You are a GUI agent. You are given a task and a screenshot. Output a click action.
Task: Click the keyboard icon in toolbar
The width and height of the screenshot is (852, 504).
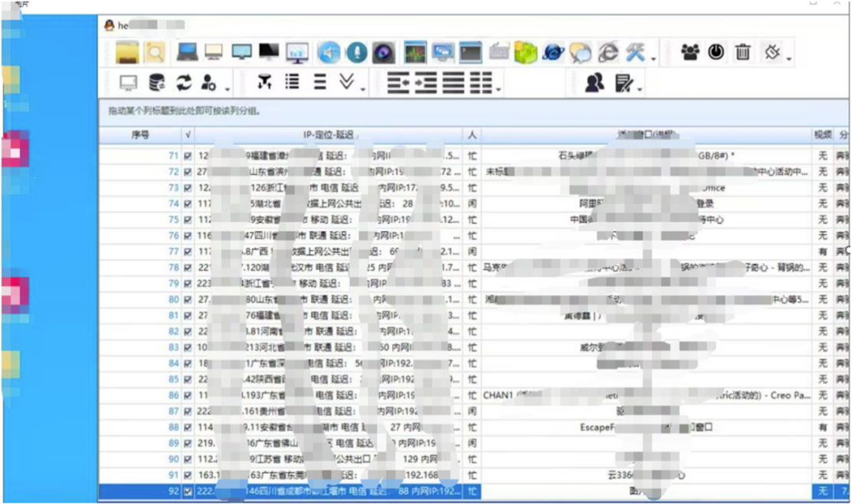499,53
